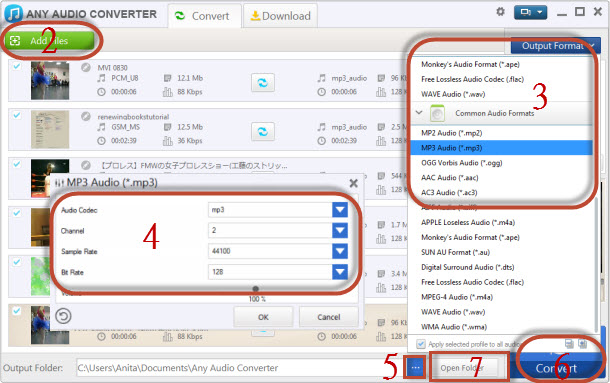This screenshot has width=610, height=383.
Task: Click the volume slider handle at 100%
Action: pyautogui.click(x=256, y=289)
